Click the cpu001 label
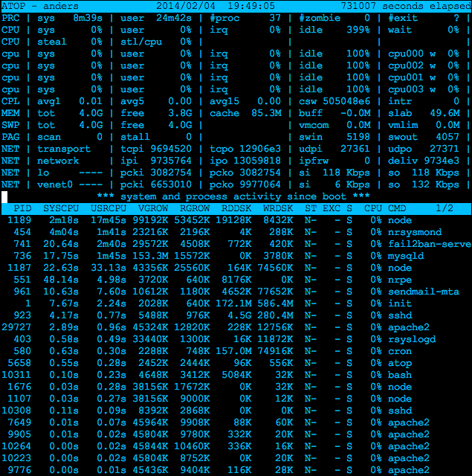This screenshot has height=476, width=472. [406, 77]
